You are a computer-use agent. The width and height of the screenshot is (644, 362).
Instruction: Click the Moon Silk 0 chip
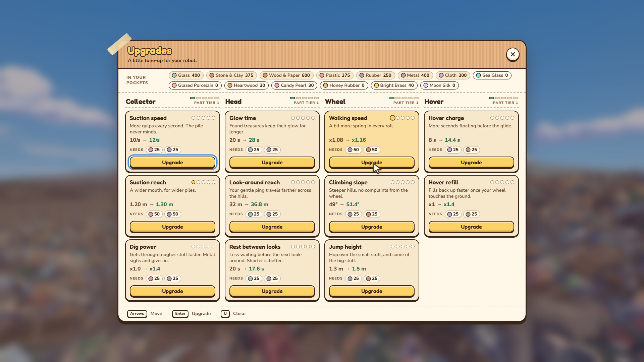tap(439, 85)
